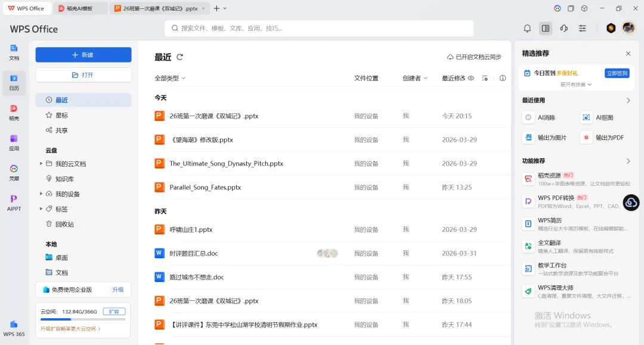Click 已开启文档云同步 status
Screen dimensions: 644x345
click(x=474, y=57)
